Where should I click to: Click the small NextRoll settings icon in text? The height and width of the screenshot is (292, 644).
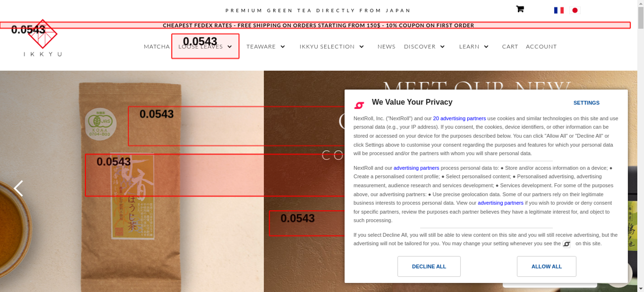click(x=566, y=244)
